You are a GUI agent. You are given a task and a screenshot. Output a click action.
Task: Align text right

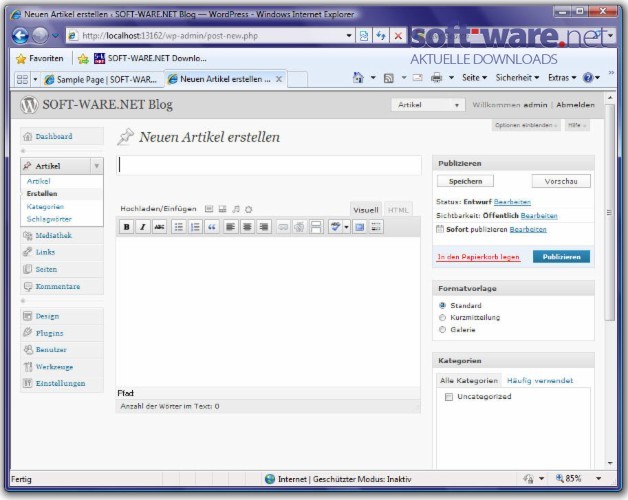[x=264, y=227]
